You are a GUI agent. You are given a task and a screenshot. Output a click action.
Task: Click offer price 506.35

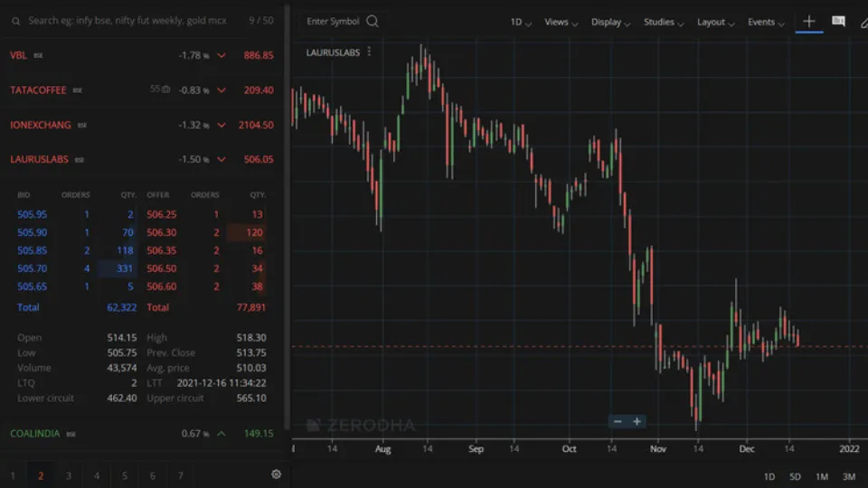pyautogui.click(x=162, y=250)
